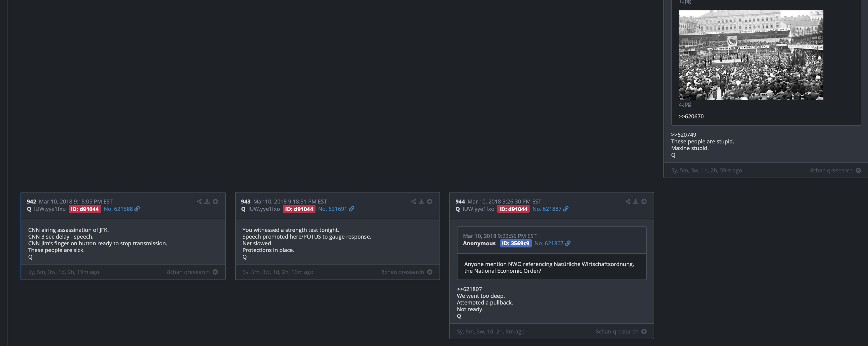Click '5y, 5m, 3w, 1d, 2h, 16m ago' text

click(278, 272)
